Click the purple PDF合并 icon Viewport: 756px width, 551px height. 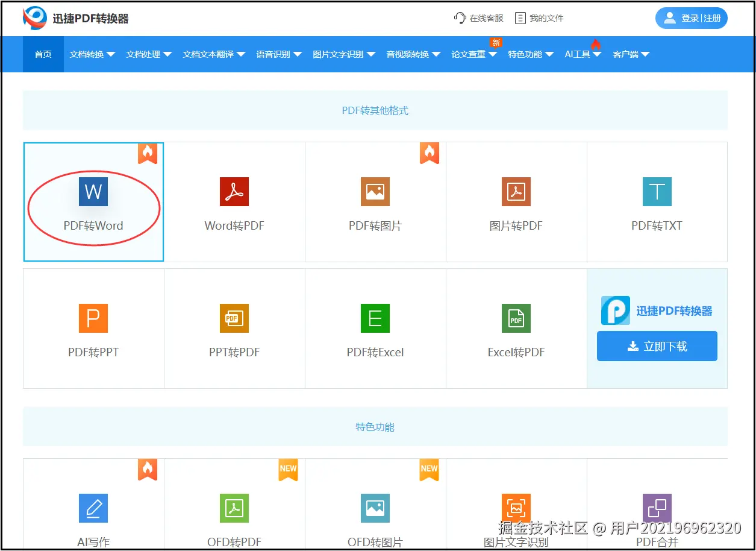pos(657,508)
